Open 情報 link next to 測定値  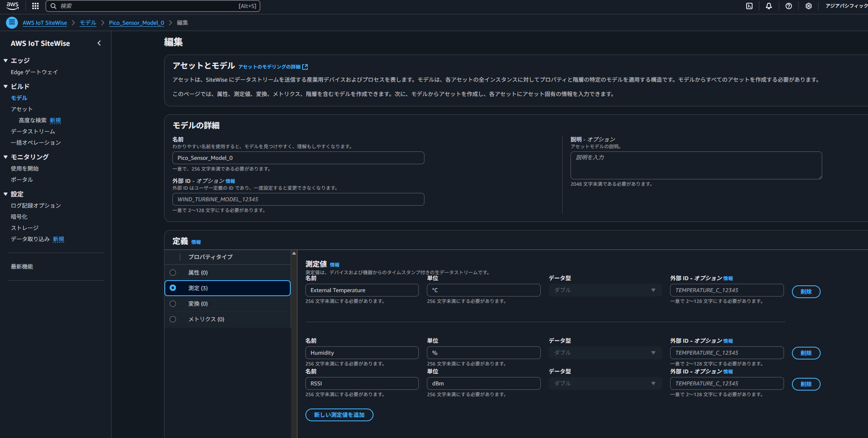[334, 265]
